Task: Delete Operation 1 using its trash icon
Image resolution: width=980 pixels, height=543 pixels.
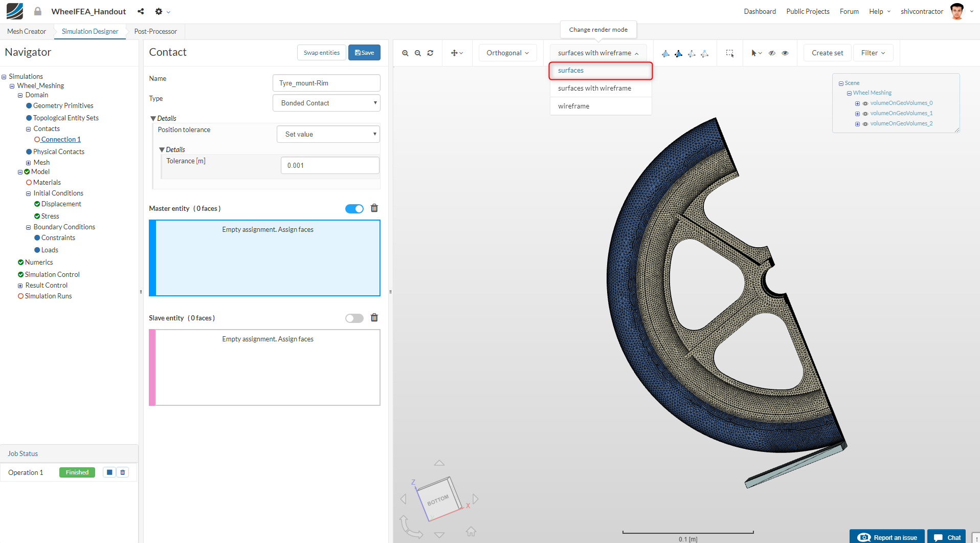Action: (123, 472)
